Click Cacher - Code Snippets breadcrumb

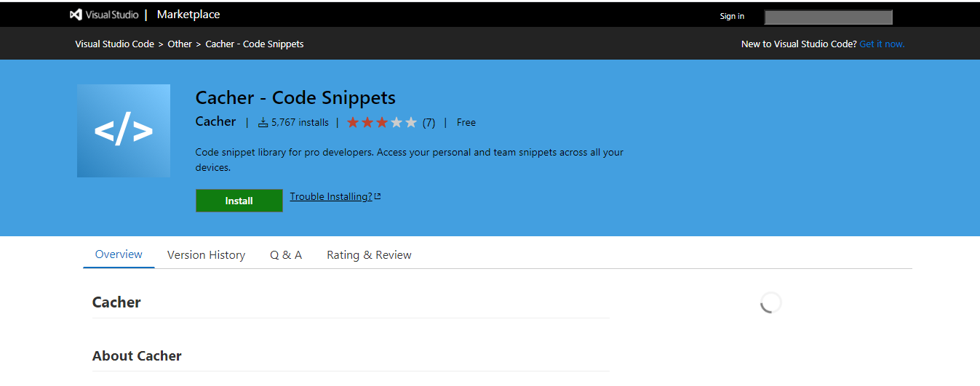(255, 44)
